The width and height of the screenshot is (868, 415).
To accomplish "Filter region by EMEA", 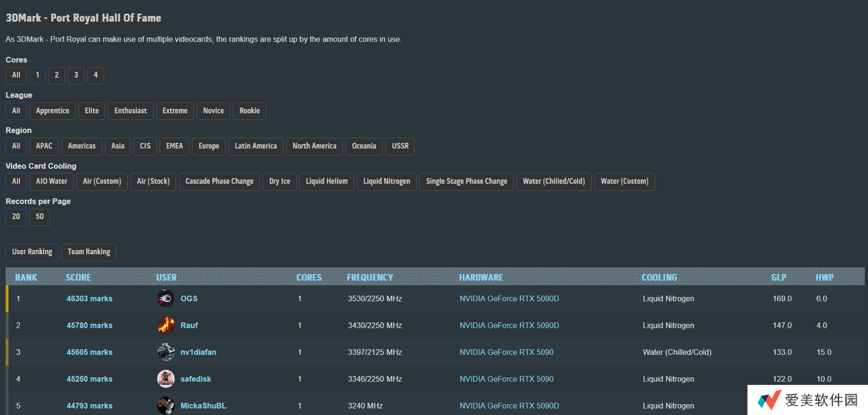I will pos(175,146).
